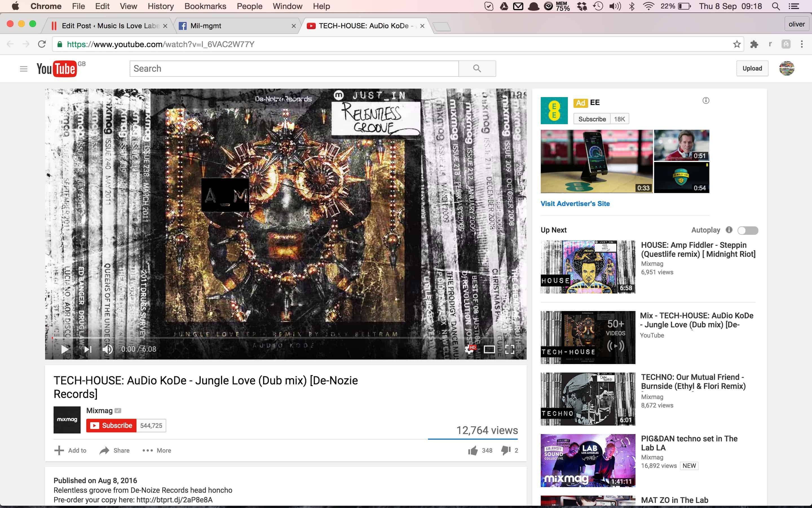Open HOUSE: Amp Fiddler - Steppin video
This screenshot has height=508, width=812.
[698, 250]
